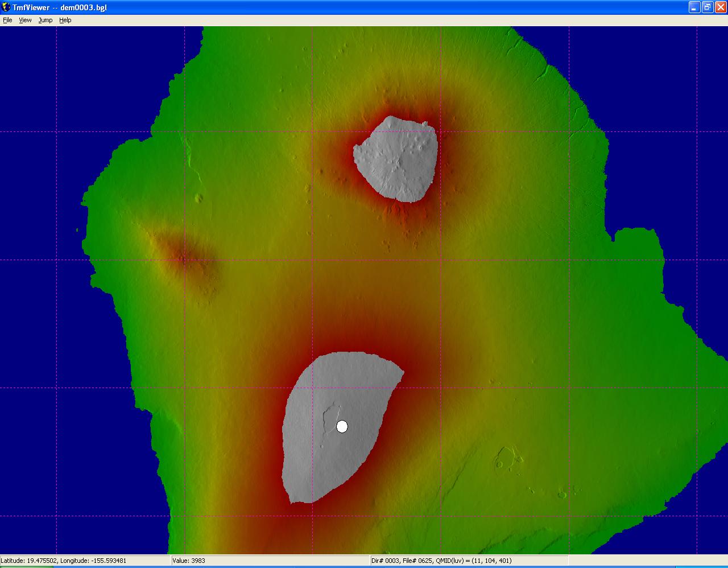Screen dimensions: 728x568
Task: Click the Dir# File# QMID status pane
Action: point(469,561)
